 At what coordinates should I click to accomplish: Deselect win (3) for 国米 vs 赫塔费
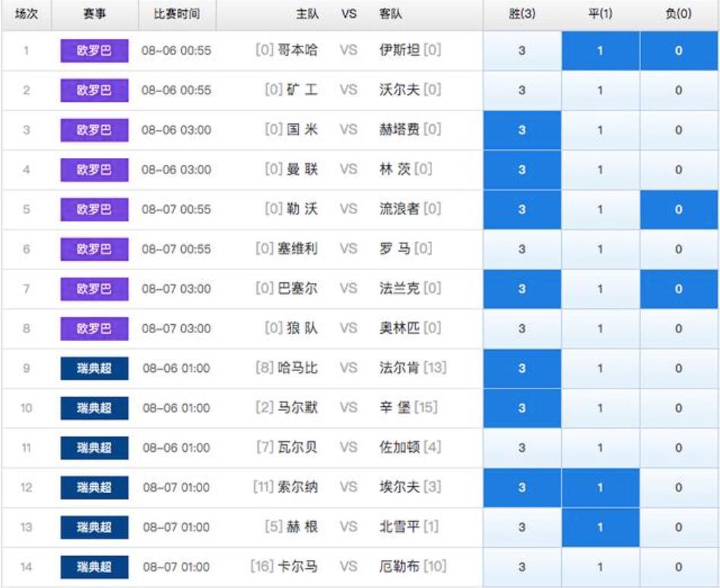point(522,130)
